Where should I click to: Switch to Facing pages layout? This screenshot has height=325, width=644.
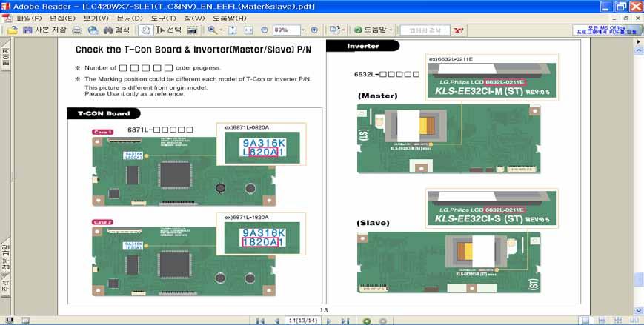633,320
